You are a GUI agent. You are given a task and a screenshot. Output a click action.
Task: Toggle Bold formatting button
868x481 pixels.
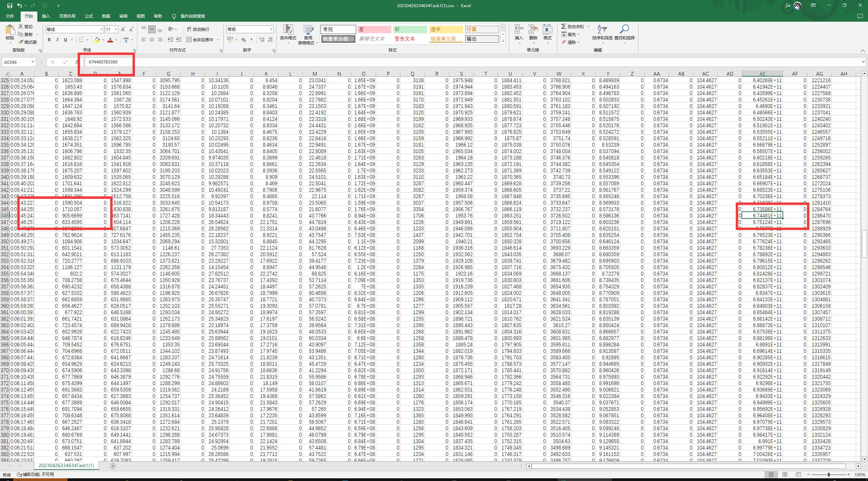(x=49, y=40)
